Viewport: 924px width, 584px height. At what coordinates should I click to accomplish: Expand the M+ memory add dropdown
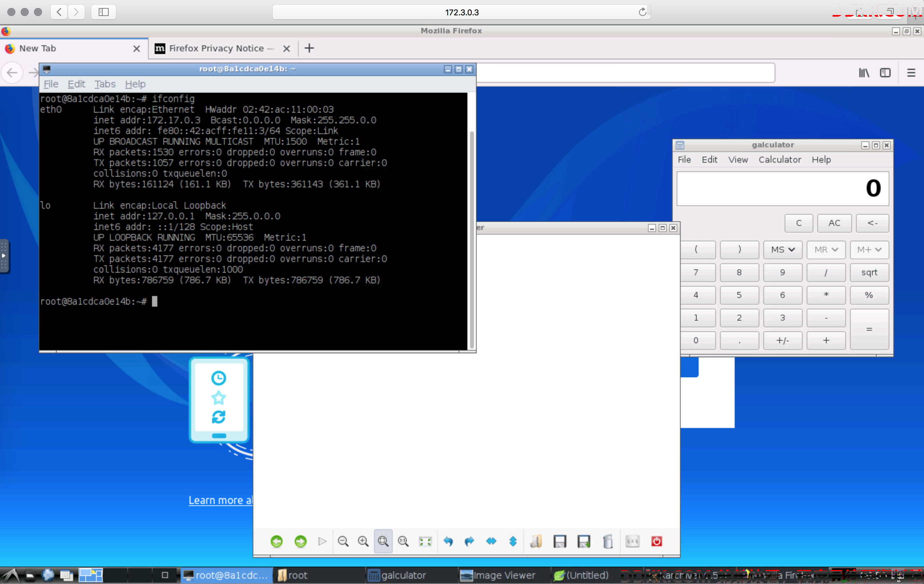[869, 250]
